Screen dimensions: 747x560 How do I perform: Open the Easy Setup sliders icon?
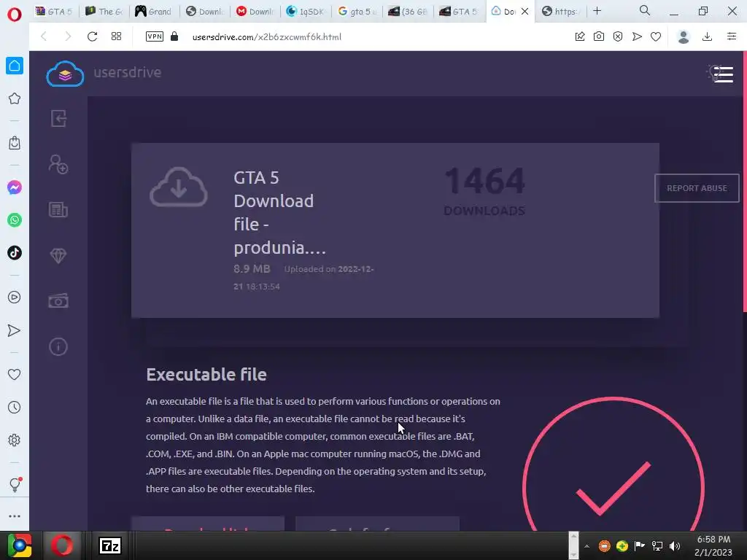(x=732, y=36)
